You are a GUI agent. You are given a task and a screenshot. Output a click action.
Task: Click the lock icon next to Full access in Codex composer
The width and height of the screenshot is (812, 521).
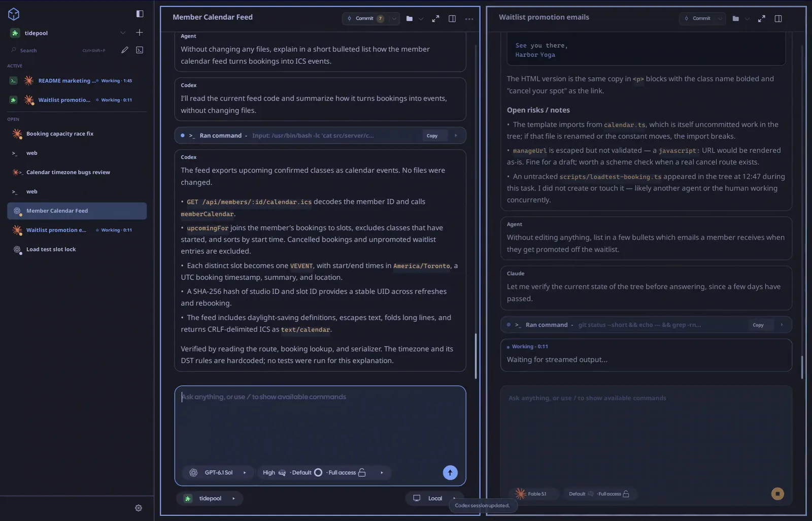[x=362, y=473]
